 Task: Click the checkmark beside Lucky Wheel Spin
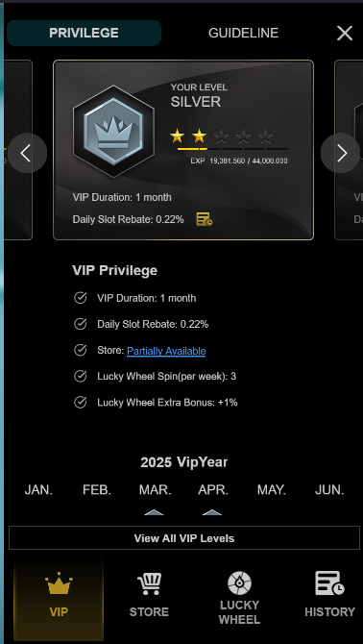[x=81, y=376]
